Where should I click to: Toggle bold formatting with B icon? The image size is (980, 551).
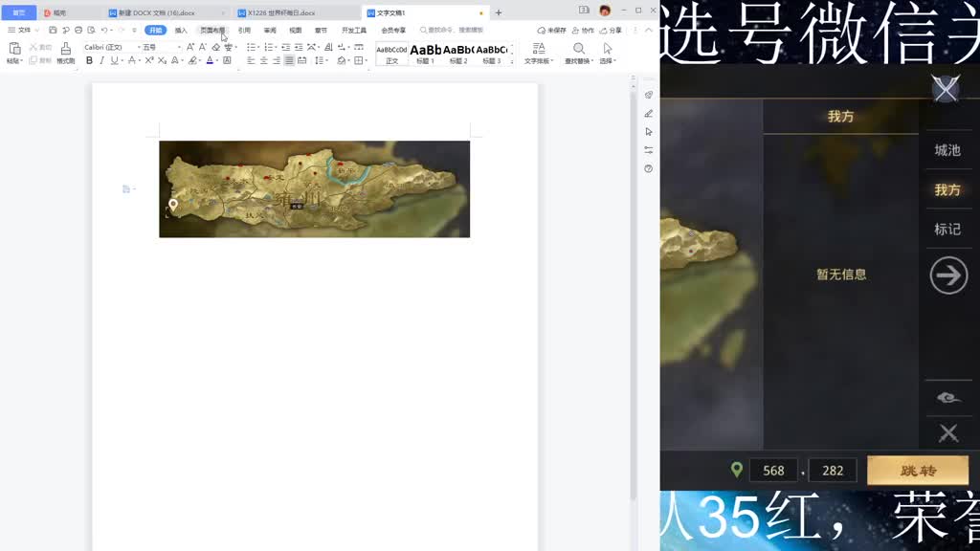pos(89,60)
